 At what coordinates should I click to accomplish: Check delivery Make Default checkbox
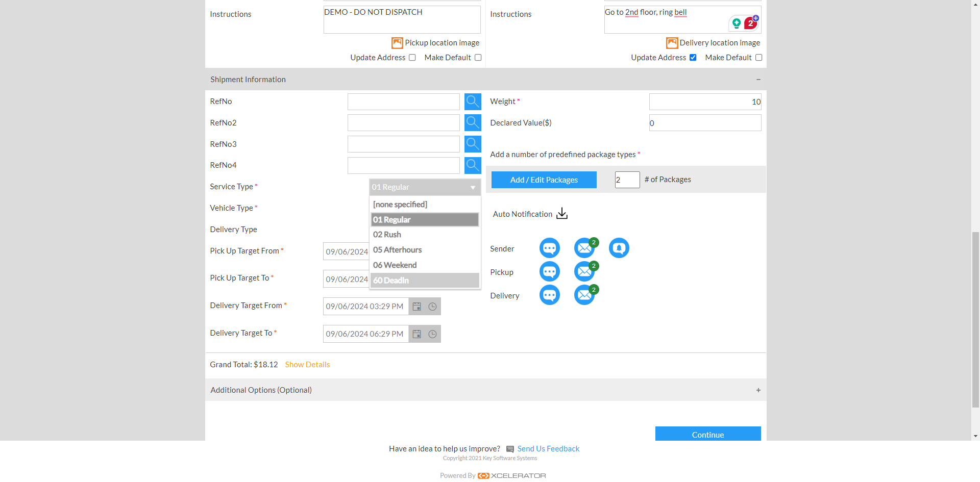759,58
